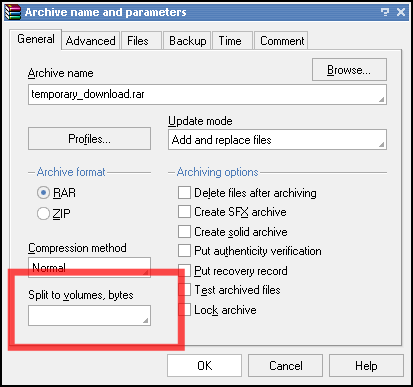The width and height of the screenshot is (413, 387).
Task: Open the Time tab
Action: point(232,41)
